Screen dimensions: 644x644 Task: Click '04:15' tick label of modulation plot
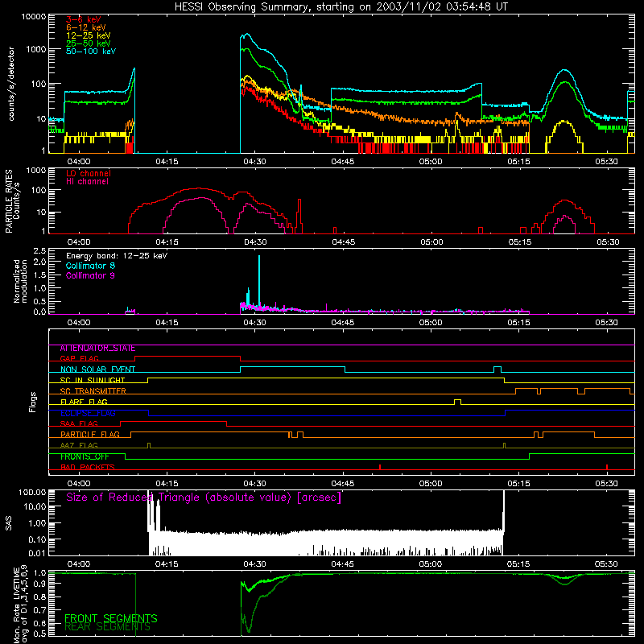tap(167, 323)
